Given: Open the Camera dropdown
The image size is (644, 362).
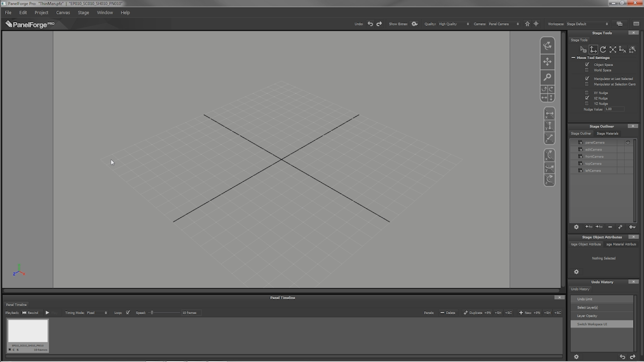Looking at the screenshot, I should (503, 24).
